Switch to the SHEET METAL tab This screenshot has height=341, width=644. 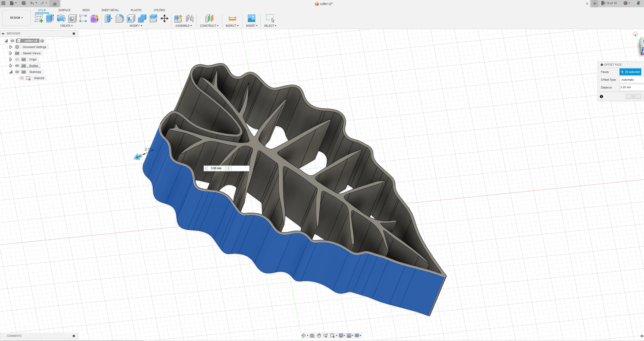pyautogui.click(x=110, y=10)
